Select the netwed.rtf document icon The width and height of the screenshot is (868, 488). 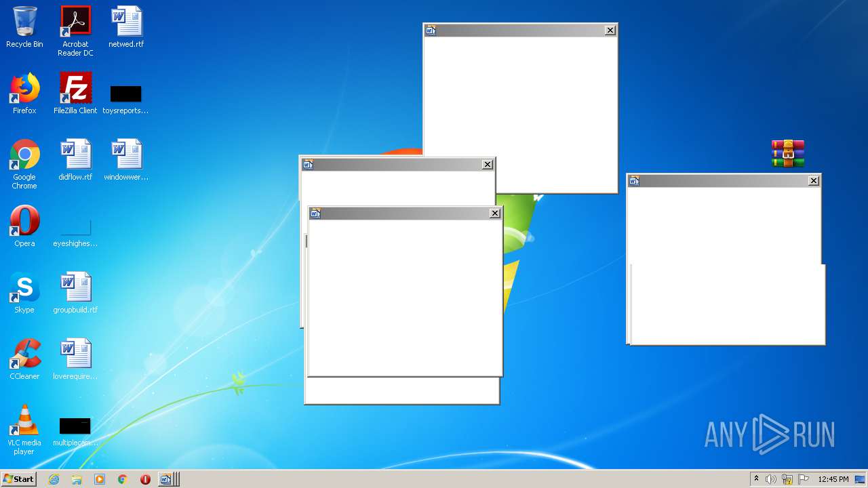(126, 27)
